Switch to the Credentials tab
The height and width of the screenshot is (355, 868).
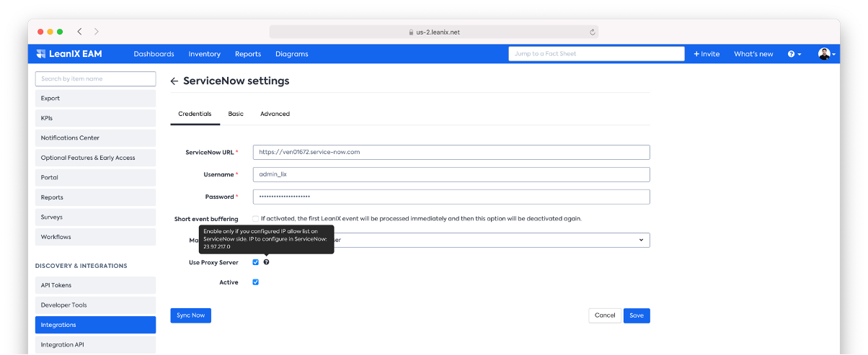[x=195, y=114]
